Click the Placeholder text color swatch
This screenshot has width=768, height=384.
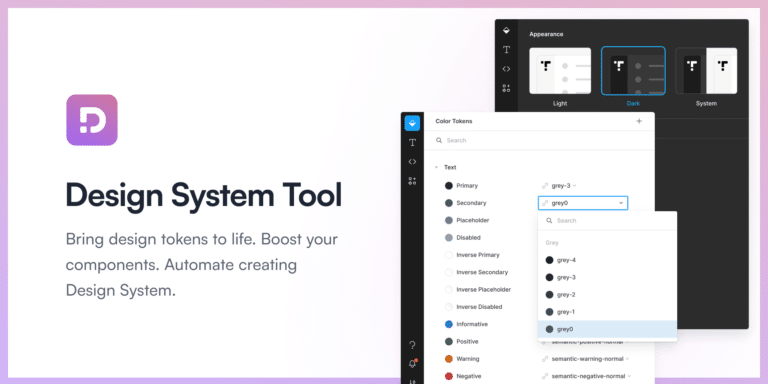[x=449, y=220]
